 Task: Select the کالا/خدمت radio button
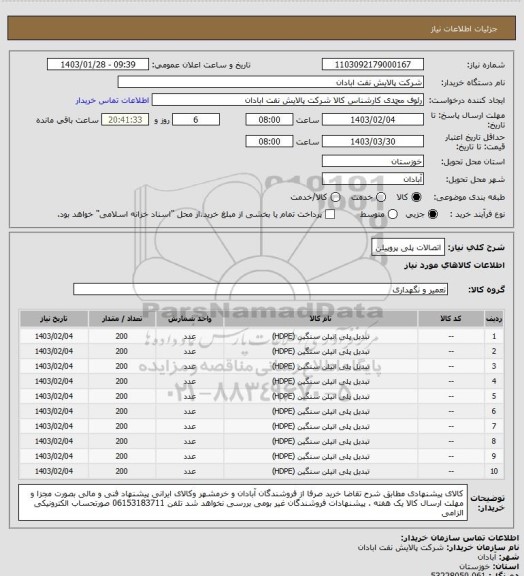(335, 197)
